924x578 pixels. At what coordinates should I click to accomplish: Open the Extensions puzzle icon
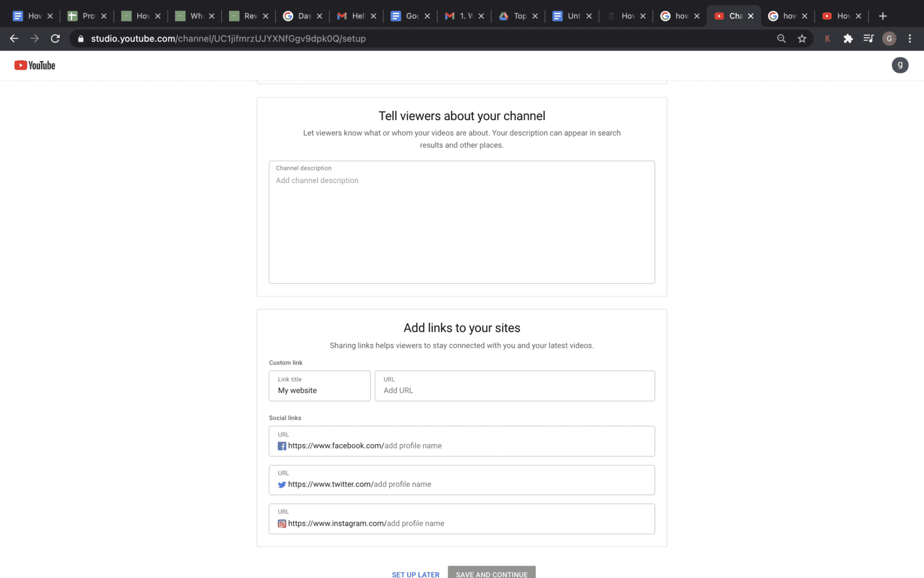pos(848,39)
